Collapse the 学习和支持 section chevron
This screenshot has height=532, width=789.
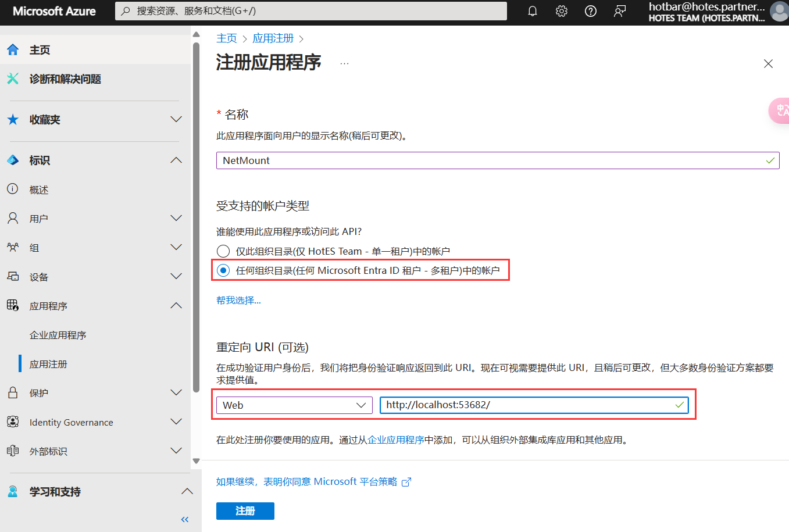point(187,491)
